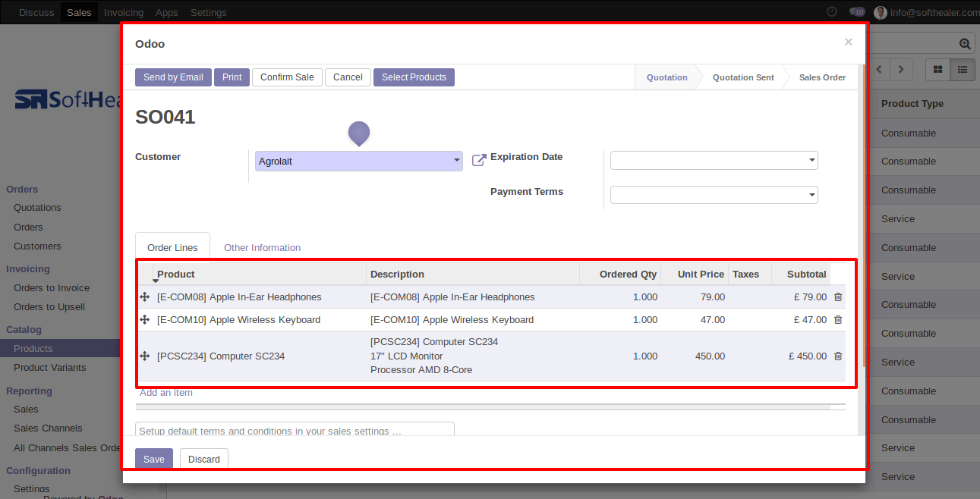Click the Print button

pyautogui.click(x=232, y=77)
